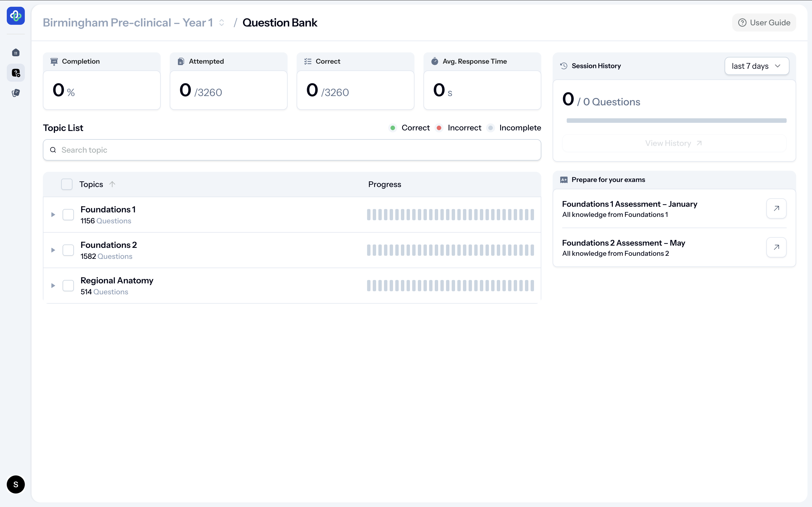Click the app logo in sidebar

(x=16, y=16)
